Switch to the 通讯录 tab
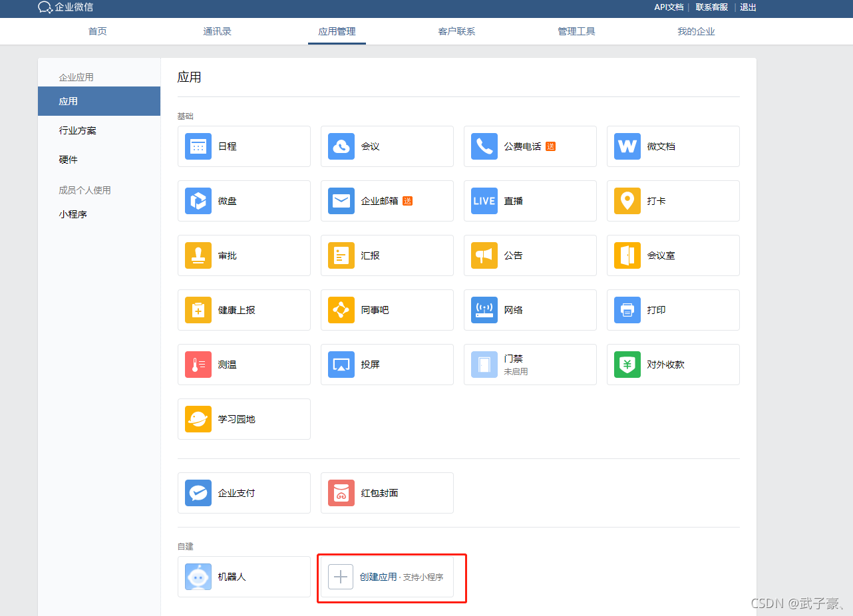This screenshot has width=853, height=616. point(218,31)
